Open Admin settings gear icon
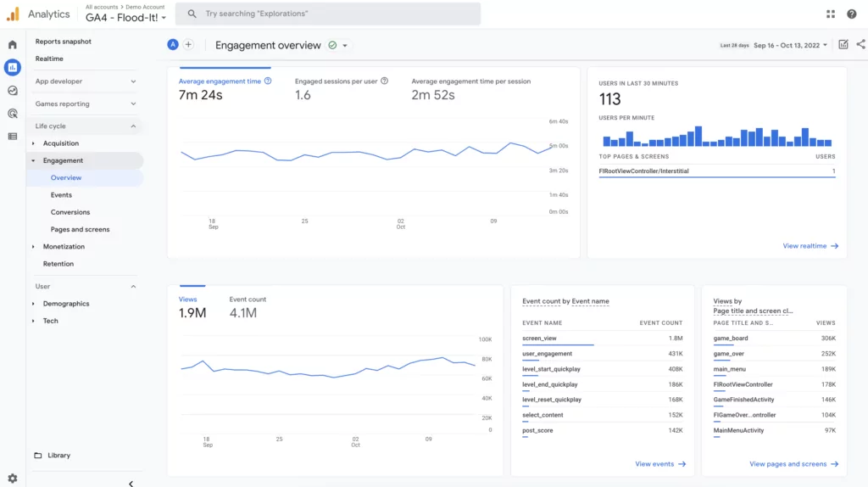The image size is (868, 487). [12, 479]
